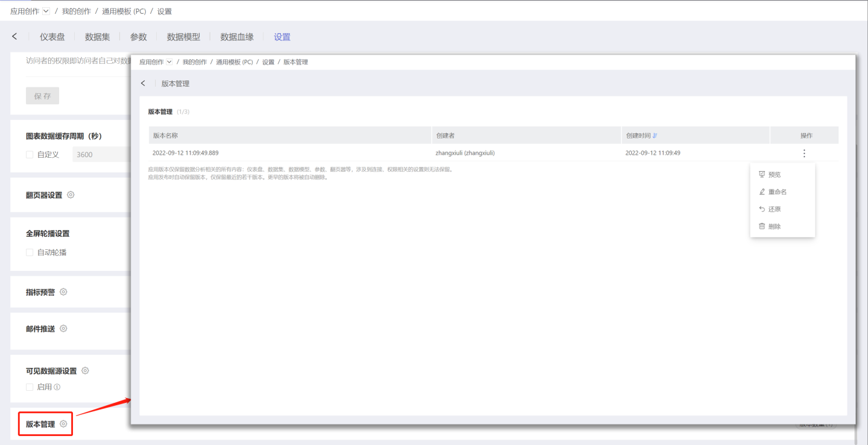868x445 pixels.
Task: Go back using arrow next to 版本管理 title
Action: (143, 84)
